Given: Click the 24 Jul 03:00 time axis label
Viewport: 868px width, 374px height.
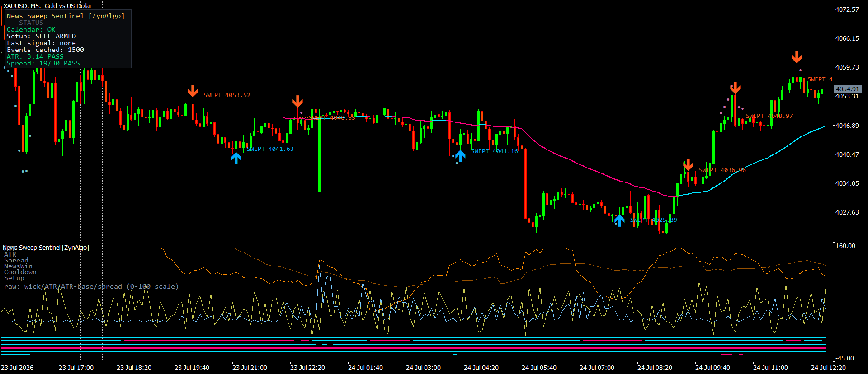Looking at the screenshot, I should 423,368.
